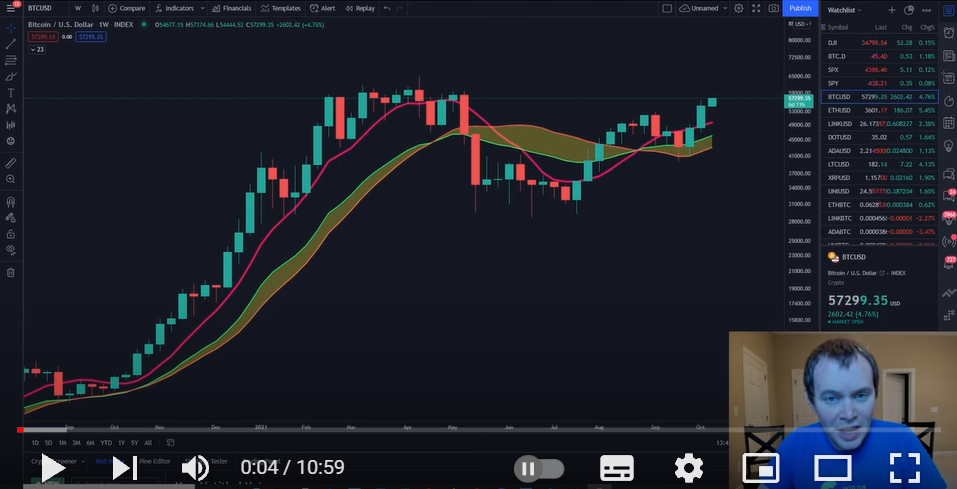Screen dimensions: 957x489
Task: Select the All date range
Action: [148, 443]
